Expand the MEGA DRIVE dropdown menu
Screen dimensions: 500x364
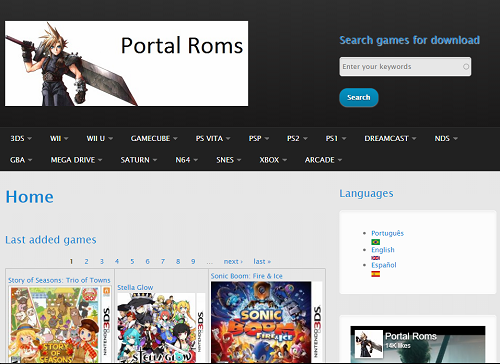coord(76,160)
